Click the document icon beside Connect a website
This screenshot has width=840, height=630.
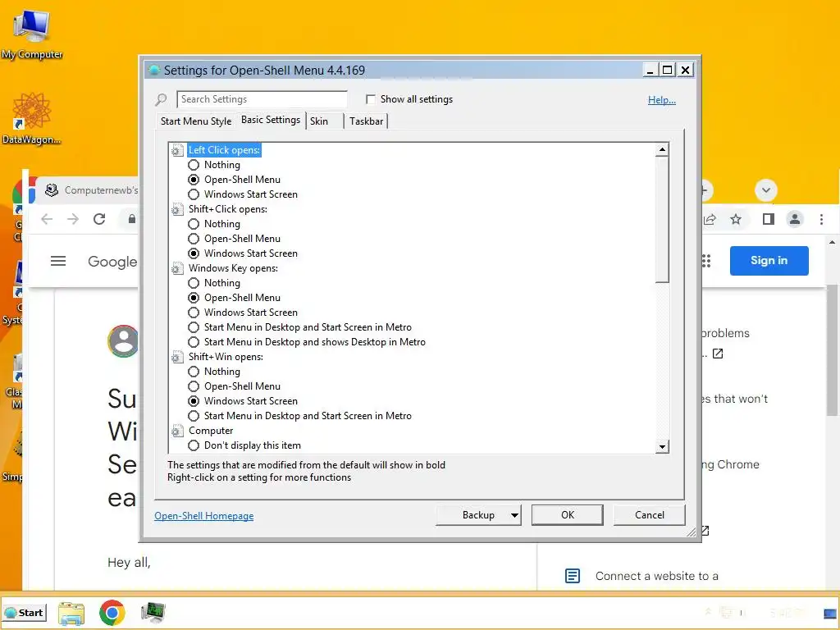click(x=573, y=576)
